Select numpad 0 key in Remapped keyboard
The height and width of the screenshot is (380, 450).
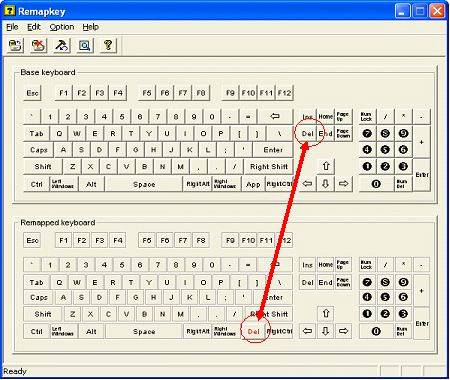click(376, 331)
